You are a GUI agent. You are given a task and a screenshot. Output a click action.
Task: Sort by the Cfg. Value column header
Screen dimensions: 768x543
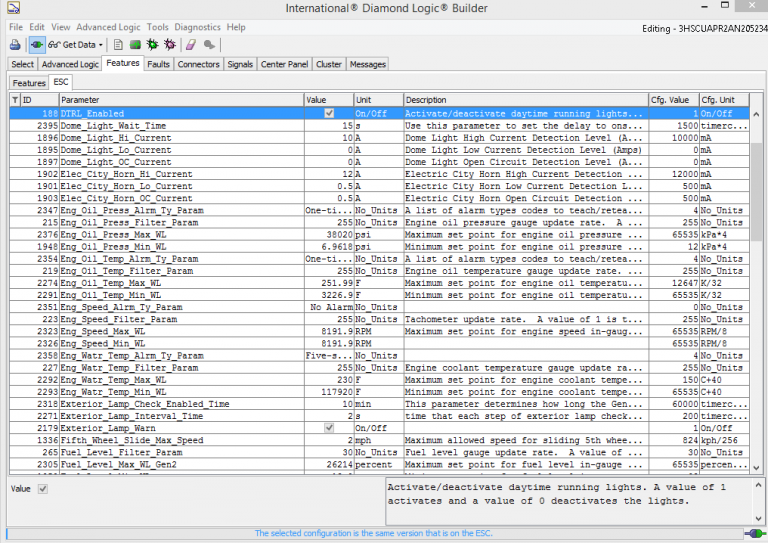674,100
